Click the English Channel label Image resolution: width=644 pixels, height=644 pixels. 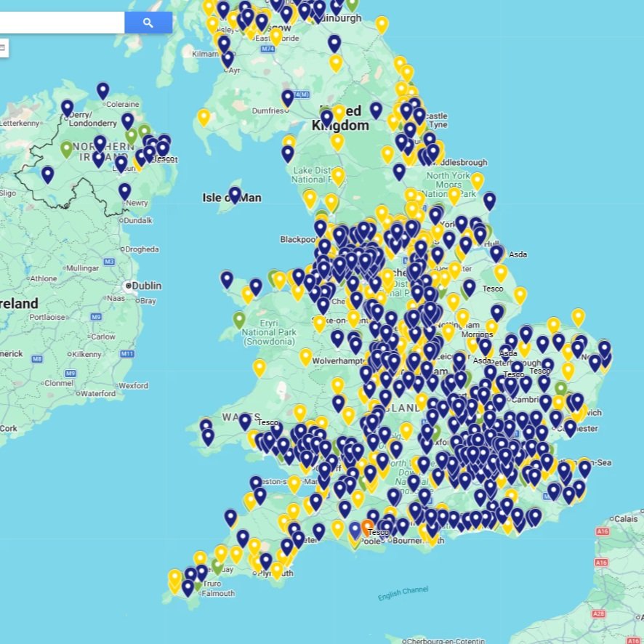pyautogui.click(x=403, y=593)
